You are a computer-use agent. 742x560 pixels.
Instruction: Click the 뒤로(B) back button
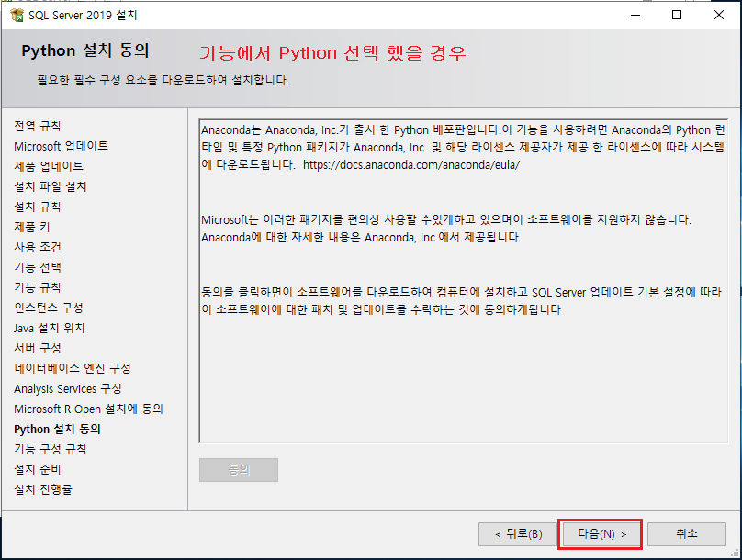point(518,534)
